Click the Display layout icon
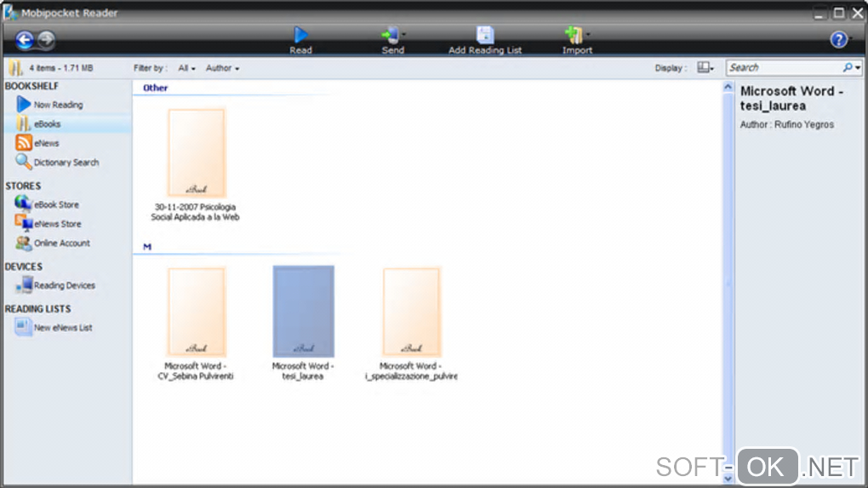Screen dimensions: 868x488 [703, 67]
